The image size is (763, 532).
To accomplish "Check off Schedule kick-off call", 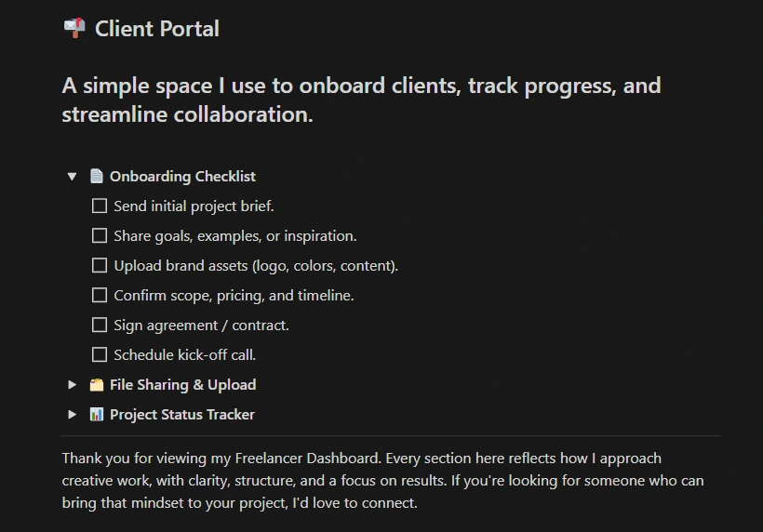I will tap(100, 354).
